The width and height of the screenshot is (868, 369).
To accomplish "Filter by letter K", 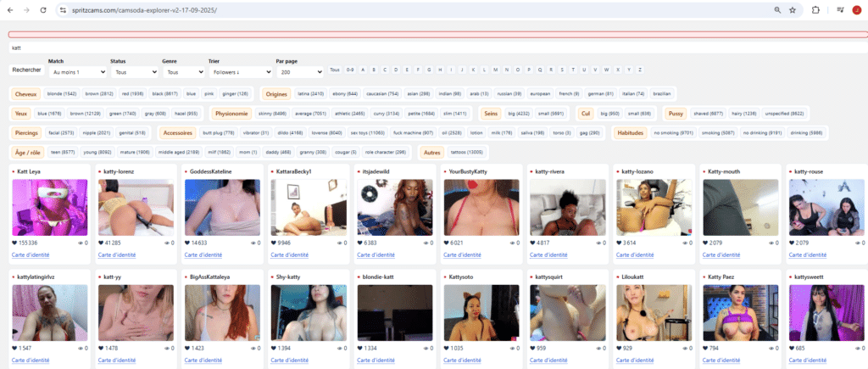I will pyautogui.click(x=473, y=70).
